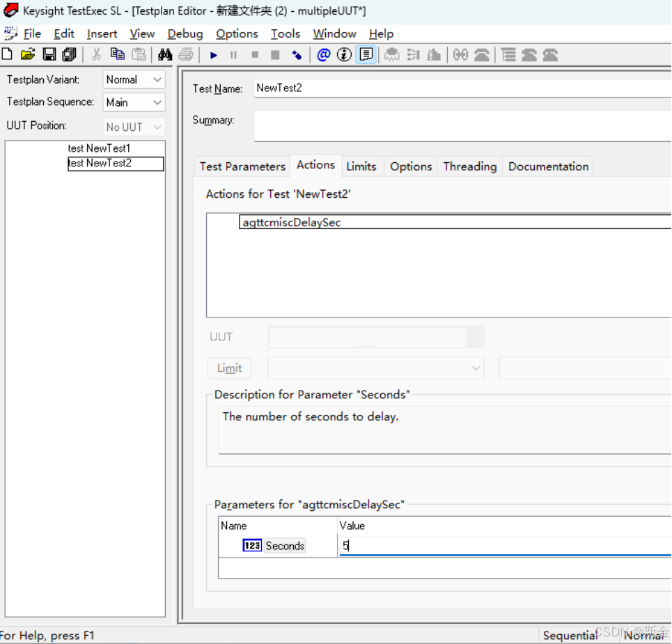Viewport: 672px width, 644px height.
Task: Open the Options menu
Action: 237,33
